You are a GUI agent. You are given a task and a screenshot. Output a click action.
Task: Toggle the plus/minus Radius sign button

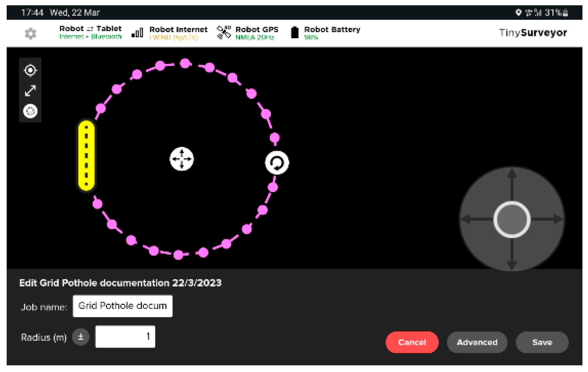(81, 337)
